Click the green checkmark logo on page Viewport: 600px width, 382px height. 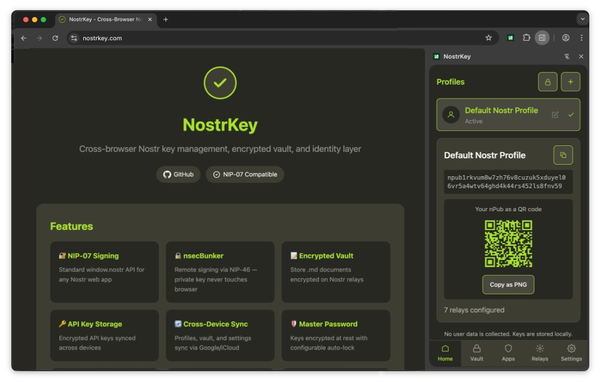220,83
